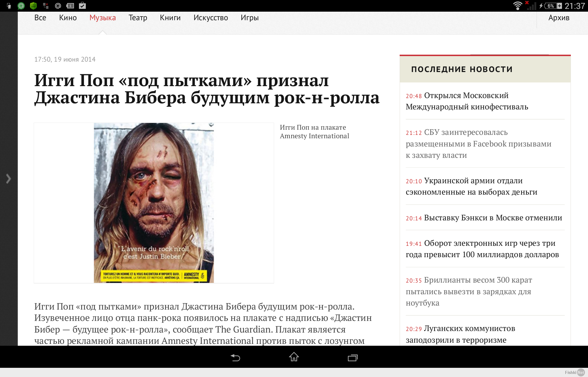The width and height of the screenshot is (588, 377).
Task: Open news item Открылся Московский Международный кинофестиваль
Action: pos(467,101)
